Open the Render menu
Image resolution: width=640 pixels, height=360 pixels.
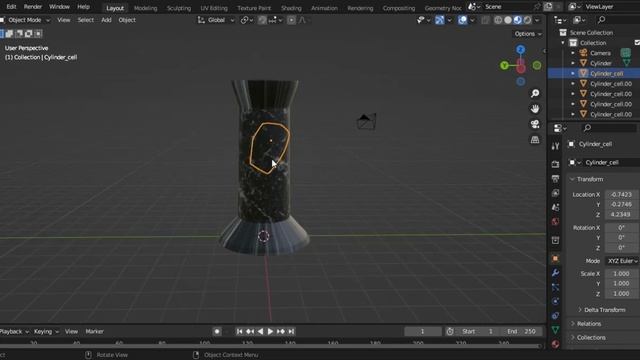click(33, 7)
